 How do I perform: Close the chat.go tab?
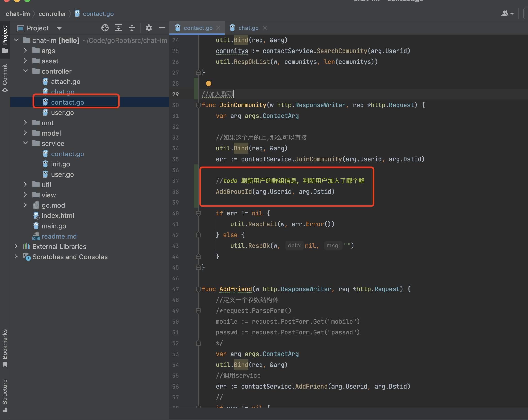(265, 28)
